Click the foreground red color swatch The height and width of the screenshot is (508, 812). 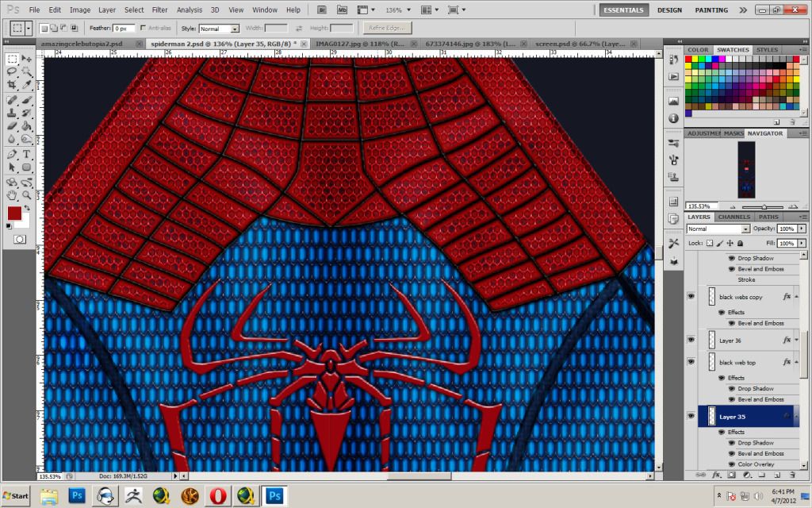[x=14, y=213]
